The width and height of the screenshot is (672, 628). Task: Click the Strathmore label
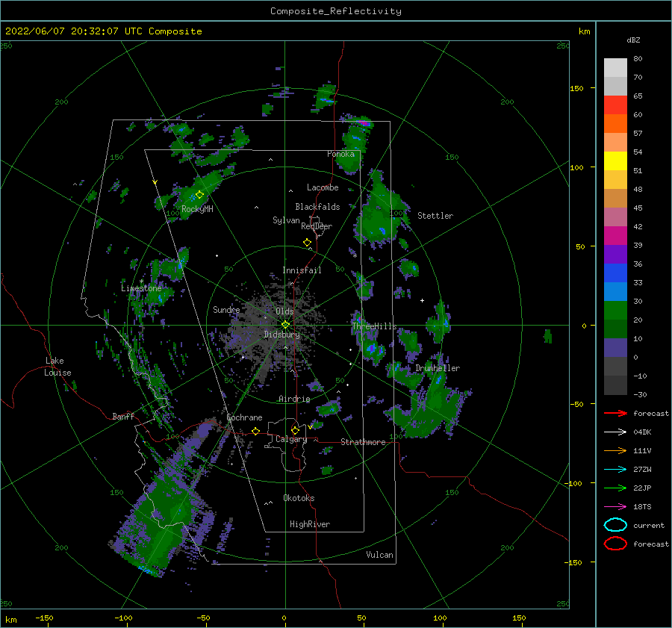tap(363, 442)
